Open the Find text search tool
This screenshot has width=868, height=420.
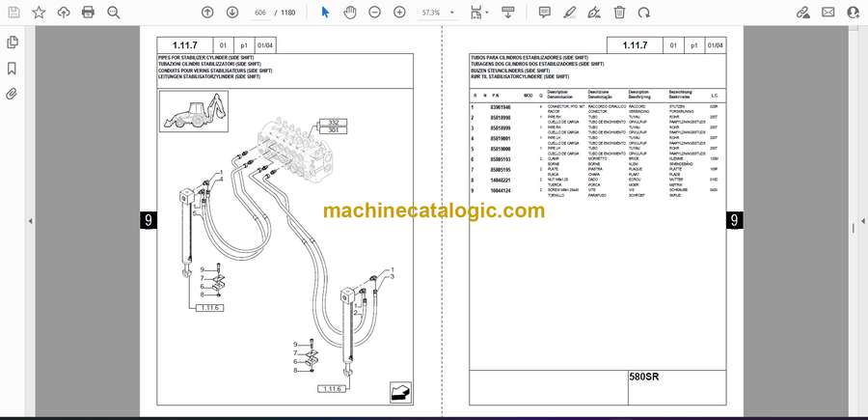pos(114,13)
